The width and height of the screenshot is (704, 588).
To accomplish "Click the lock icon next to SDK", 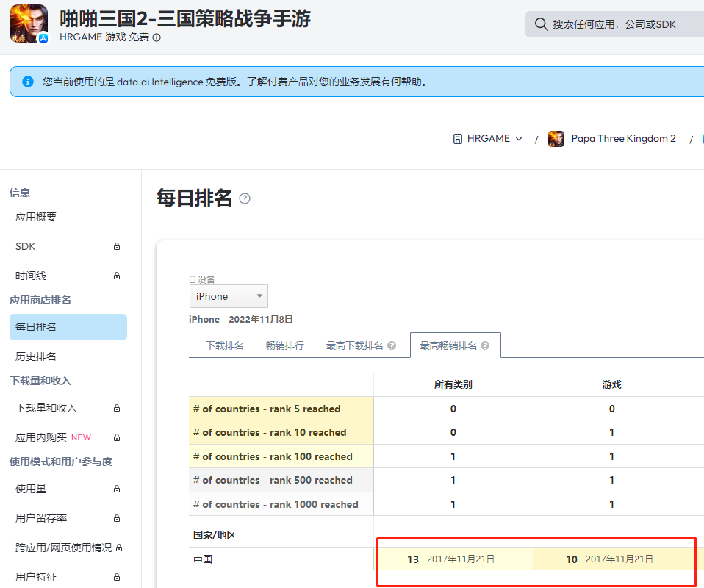I will point(116,245).
